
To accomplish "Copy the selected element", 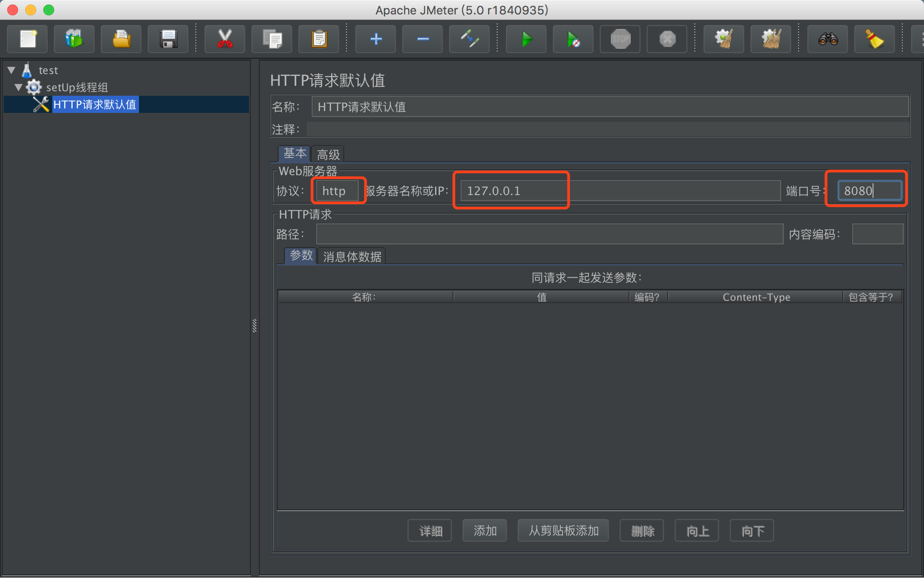I will [x=272, y=39].
